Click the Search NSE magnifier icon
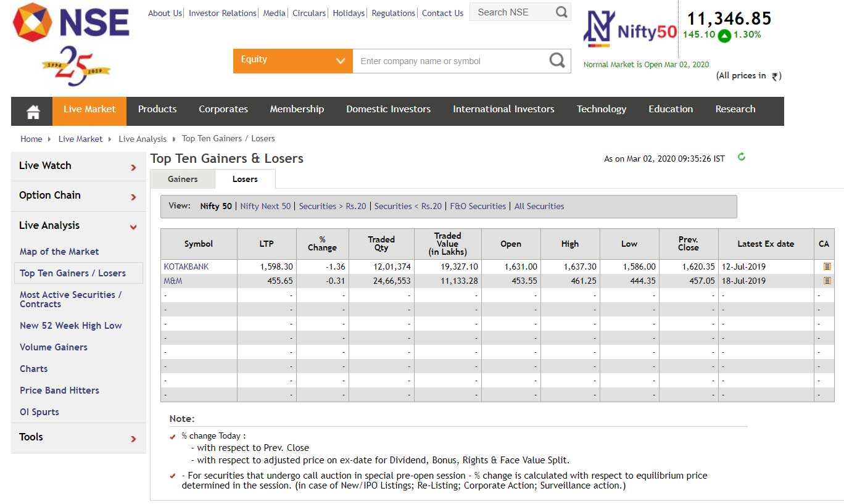 [561, 12]
